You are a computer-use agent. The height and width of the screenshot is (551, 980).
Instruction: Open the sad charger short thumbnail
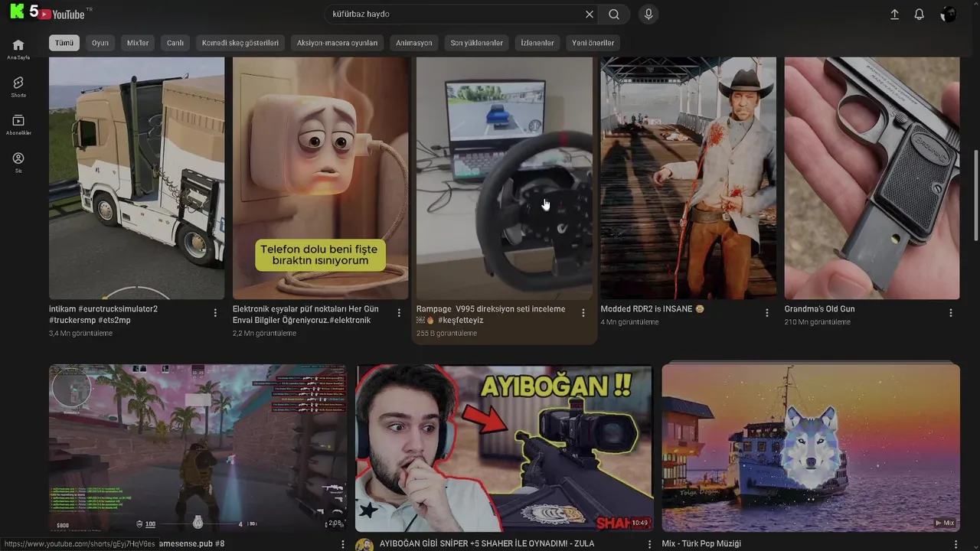click(321, 178)
